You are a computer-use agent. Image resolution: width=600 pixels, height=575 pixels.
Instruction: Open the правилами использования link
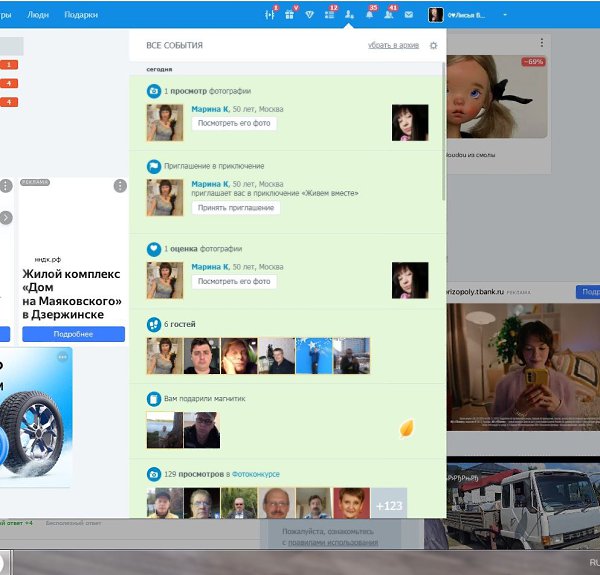tap(333, 542)
